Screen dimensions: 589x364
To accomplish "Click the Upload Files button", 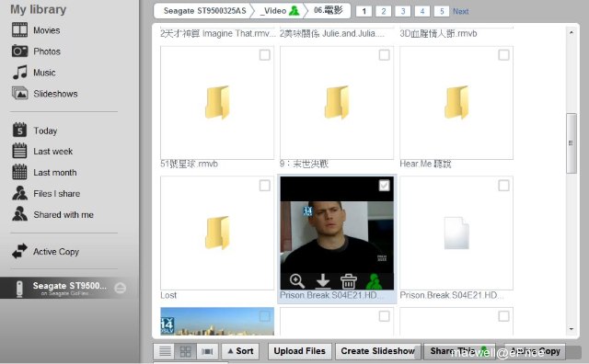I will [299, 351].
